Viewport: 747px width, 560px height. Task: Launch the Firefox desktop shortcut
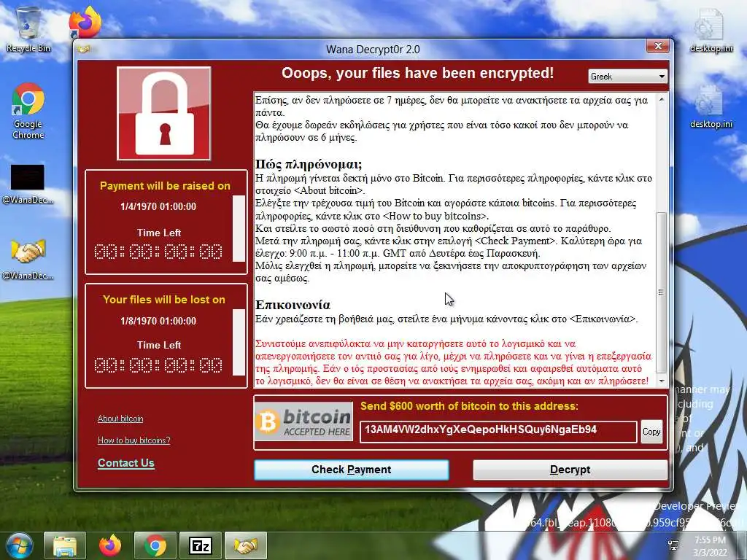pos(85,21)
